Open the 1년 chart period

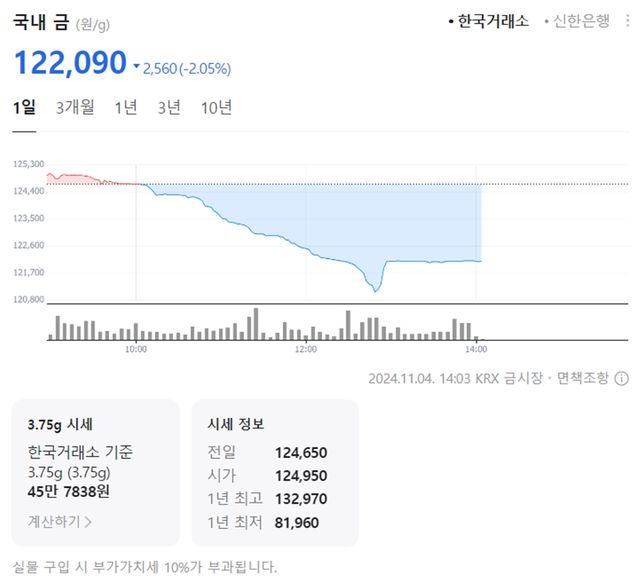coord(126,108)
